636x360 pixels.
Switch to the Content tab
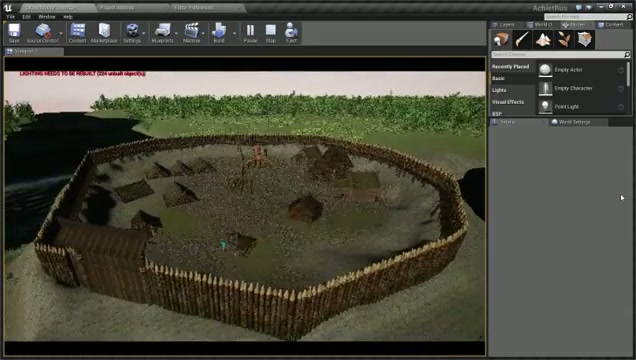point(614,25)
